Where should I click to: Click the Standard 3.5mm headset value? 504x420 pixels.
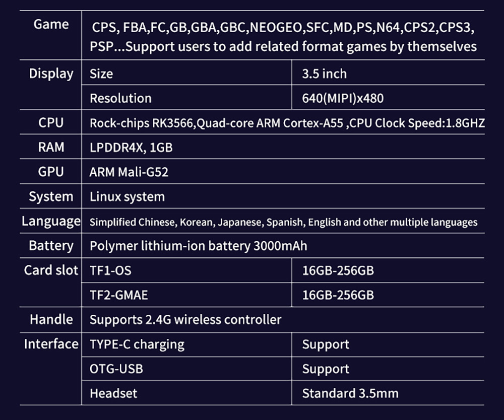(x=350, y=393)
